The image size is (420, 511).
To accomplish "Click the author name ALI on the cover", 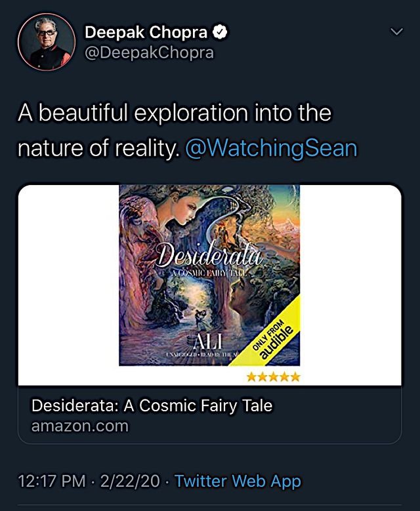I will click(x=207, y=341).
